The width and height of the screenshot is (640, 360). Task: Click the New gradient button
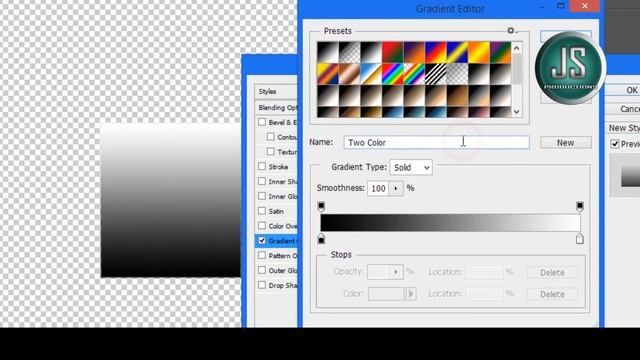click(565, 142)
